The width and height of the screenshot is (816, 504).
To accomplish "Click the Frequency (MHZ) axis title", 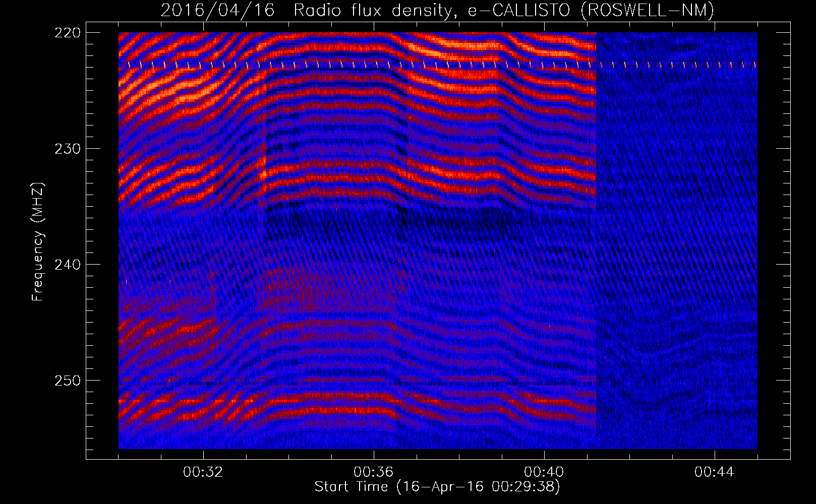I will tap(38, 242).
